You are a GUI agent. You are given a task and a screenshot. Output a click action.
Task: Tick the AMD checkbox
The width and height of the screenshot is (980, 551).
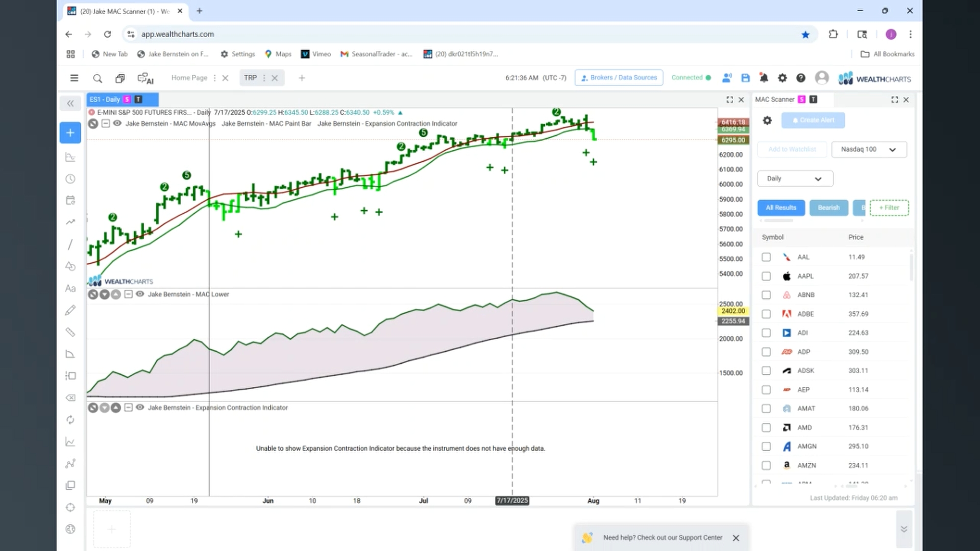(766, 428)
